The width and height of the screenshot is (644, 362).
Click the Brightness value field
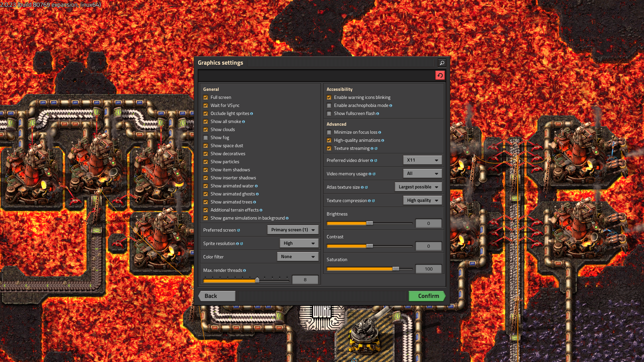pyautogui.click(x=429, y=224)
